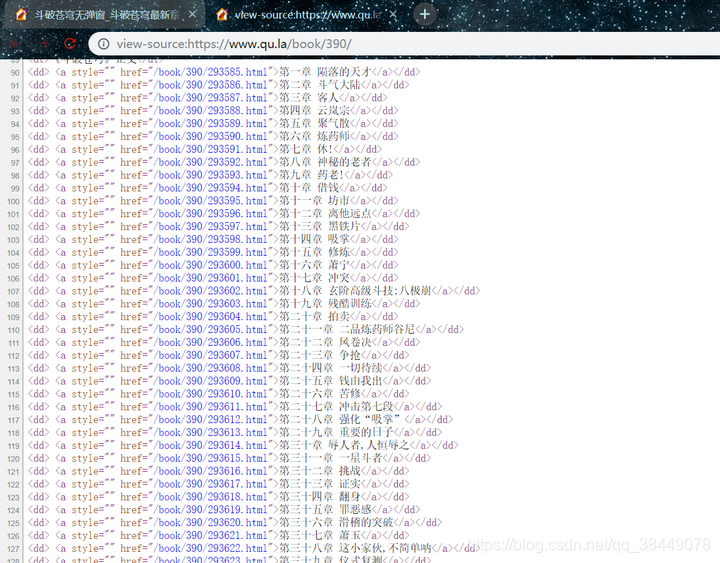Click the text 第二十四章 一切待续

click(330, 368)
